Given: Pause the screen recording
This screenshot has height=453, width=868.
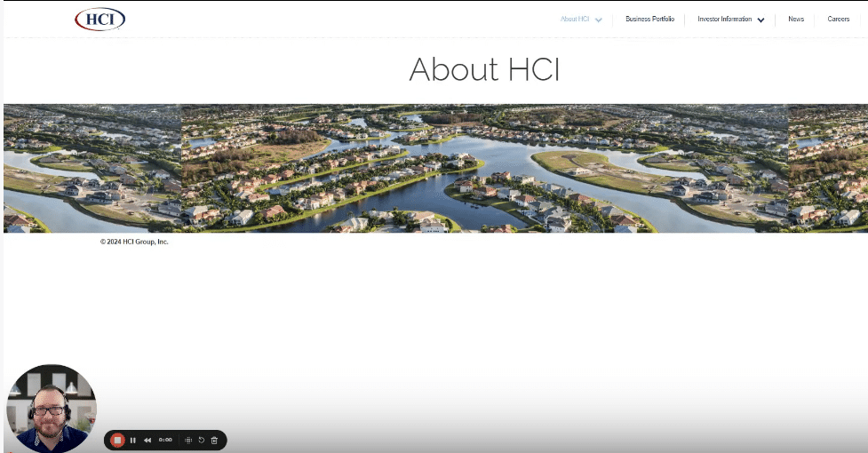Looking at the screenshot, I should click(133, 441).
